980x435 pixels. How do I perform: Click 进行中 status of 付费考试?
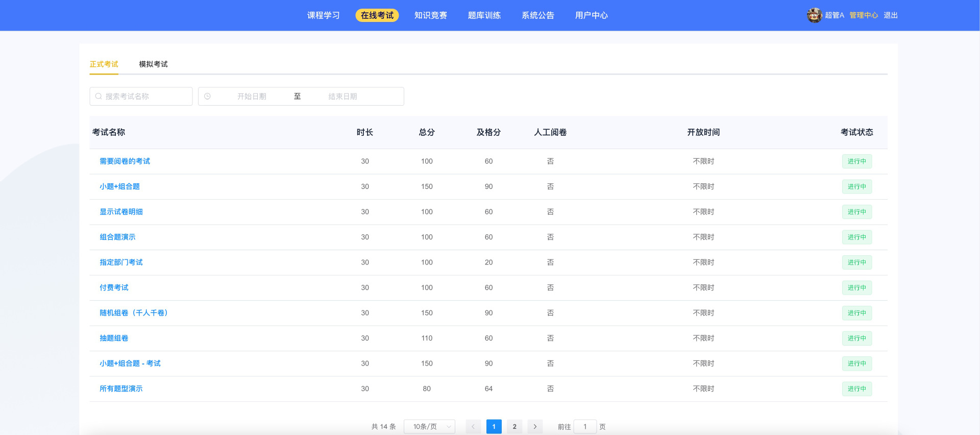(857, 287)
